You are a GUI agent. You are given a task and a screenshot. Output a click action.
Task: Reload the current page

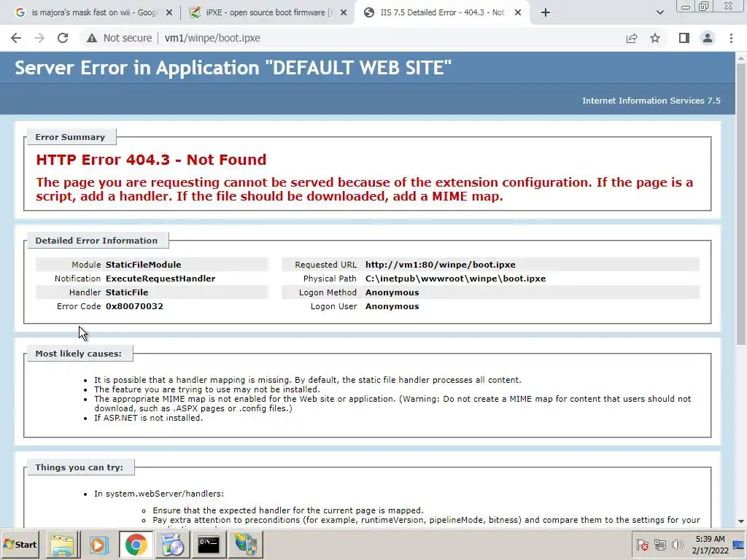63,38
